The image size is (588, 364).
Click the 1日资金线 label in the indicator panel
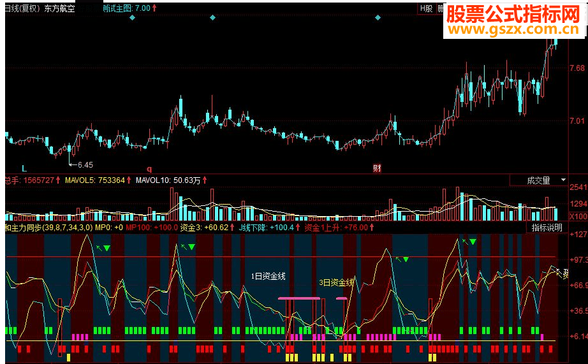click(x=268, y=276)
